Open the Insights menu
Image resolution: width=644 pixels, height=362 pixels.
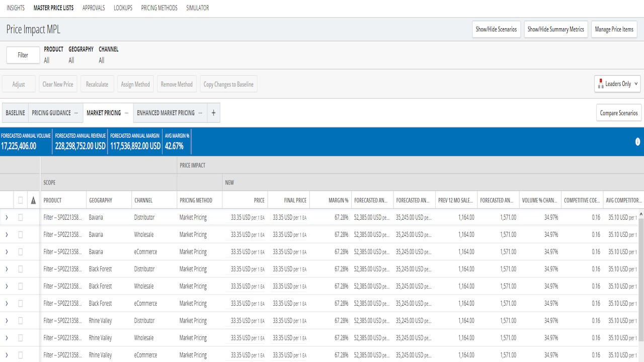tap(16, 8)
